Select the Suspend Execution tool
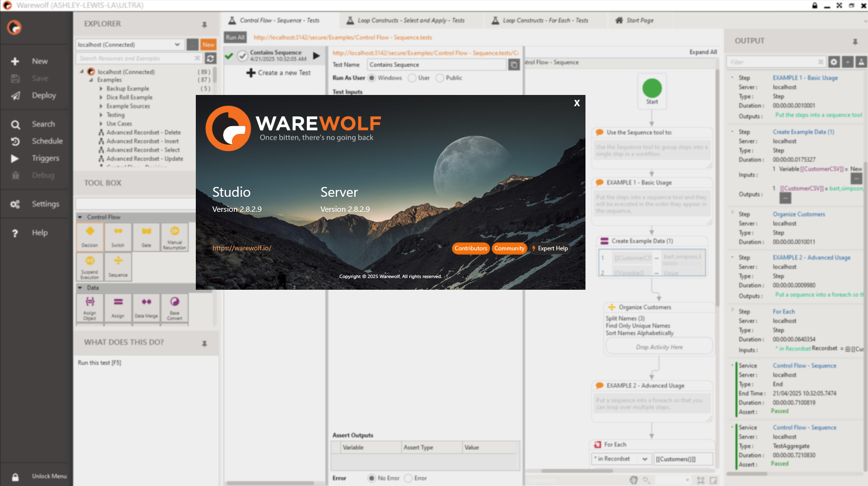Viewport: 868px width, 486px height. (x=90, y=266)
